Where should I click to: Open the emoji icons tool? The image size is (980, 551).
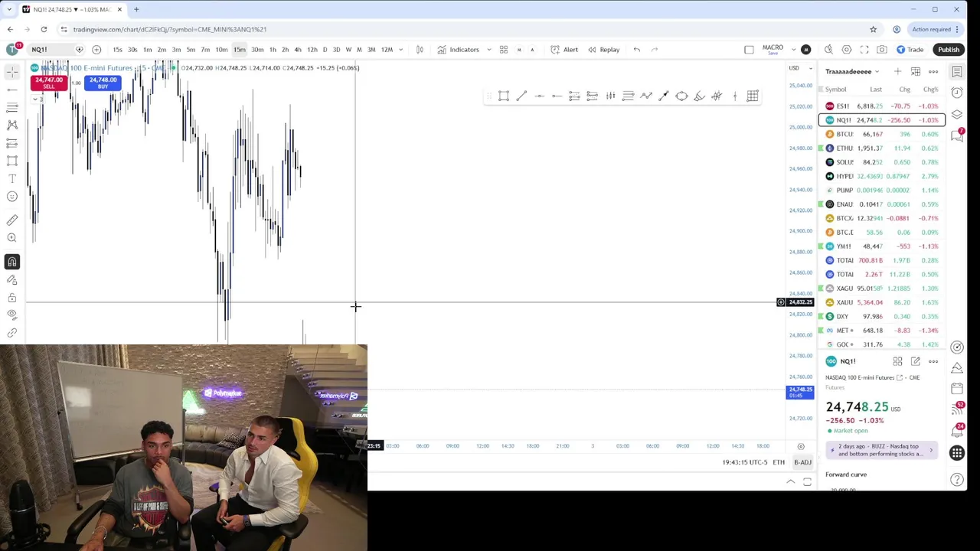click(x=12, y=197)
